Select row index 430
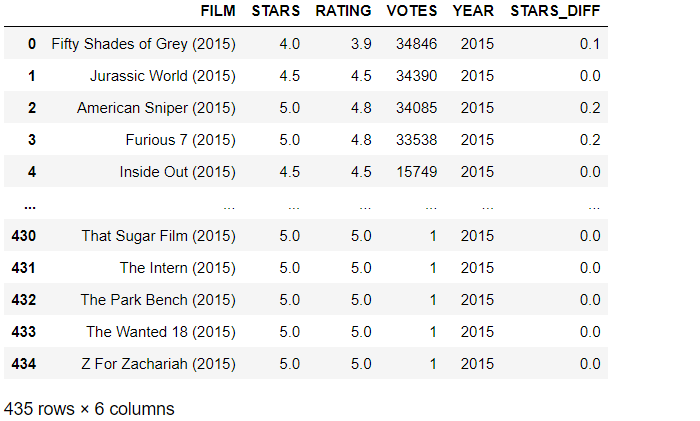The image size is (700, 421). 24,236
